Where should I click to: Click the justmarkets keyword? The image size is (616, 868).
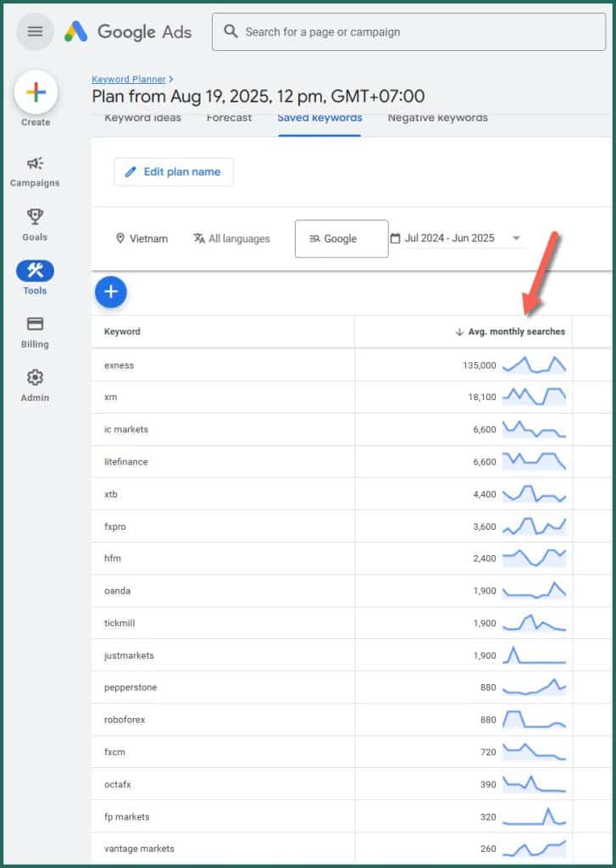pyautogui.click(x=129, y=655)
